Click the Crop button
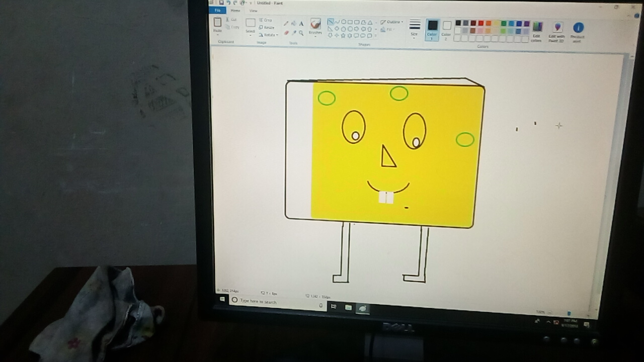Viewport: 644px width, 362px height. coord(266,20)
